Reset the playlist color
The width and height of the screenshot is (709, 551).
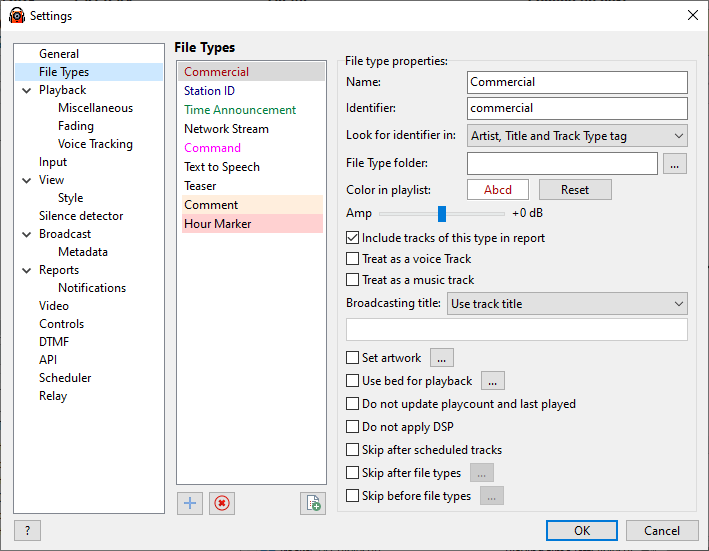[575, 189]
